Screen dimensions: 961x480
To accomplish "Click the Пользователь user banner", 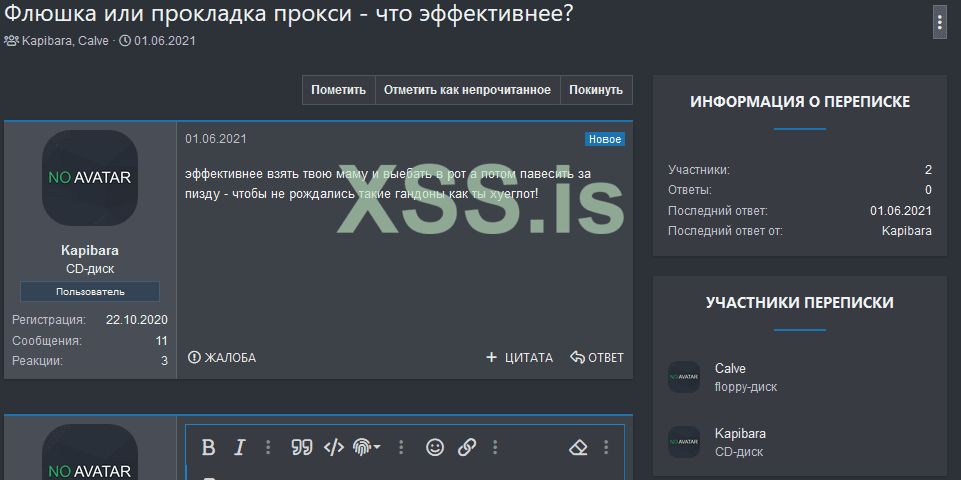I will coord(90,292).
